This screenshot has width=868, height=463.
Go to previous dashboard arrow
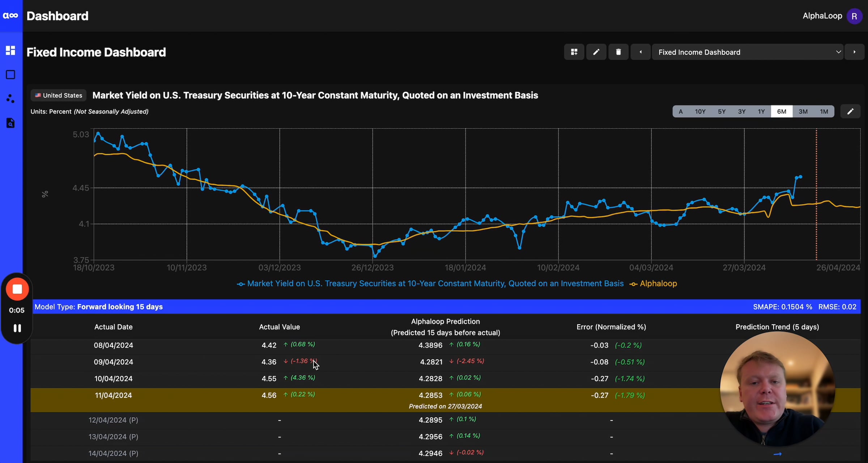click(641, 52)
